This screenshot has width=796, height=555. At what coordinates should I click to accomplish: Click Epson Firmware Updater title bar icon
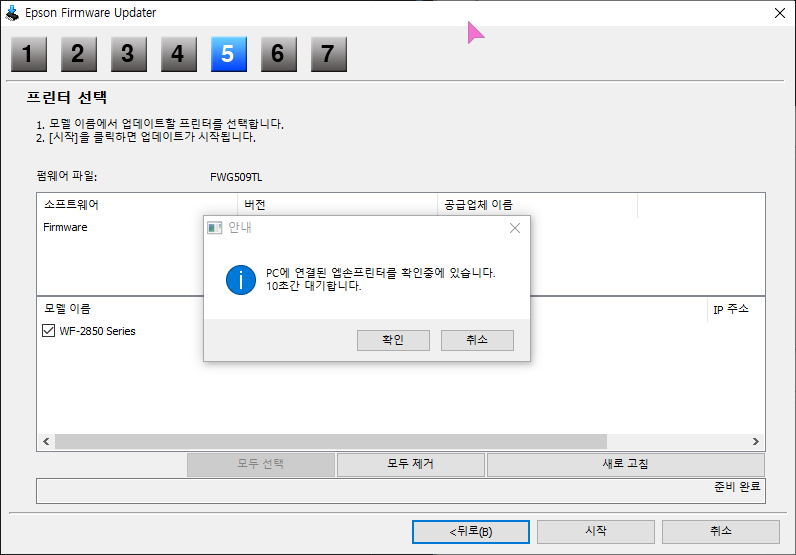(12, 13)
